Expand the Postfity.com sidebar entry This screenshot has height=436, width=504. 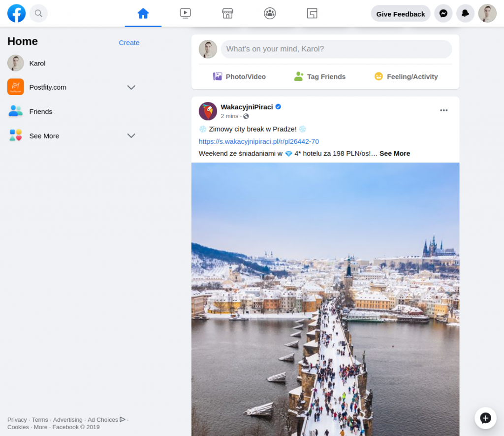(131, 87)
